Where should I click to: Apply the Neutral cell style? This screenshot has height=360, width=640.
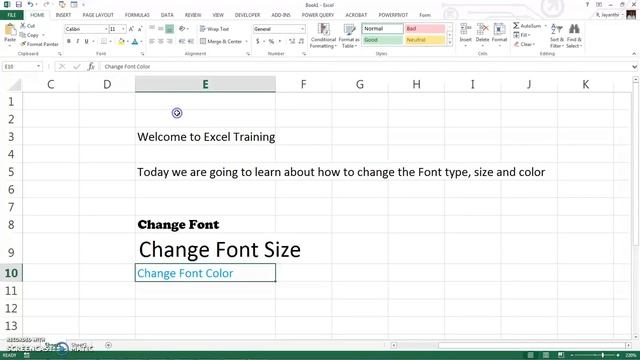(424, 40)
